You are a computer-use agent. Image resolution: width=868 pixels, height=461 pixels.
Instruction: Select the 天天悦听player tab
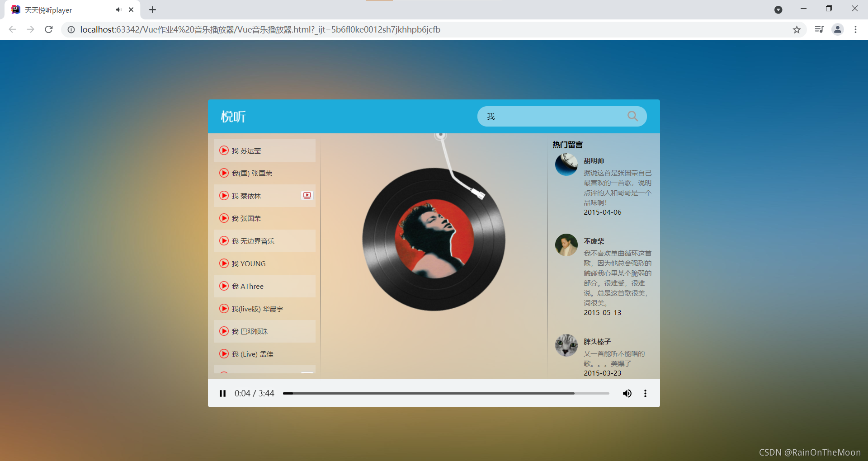click(72, 9)
